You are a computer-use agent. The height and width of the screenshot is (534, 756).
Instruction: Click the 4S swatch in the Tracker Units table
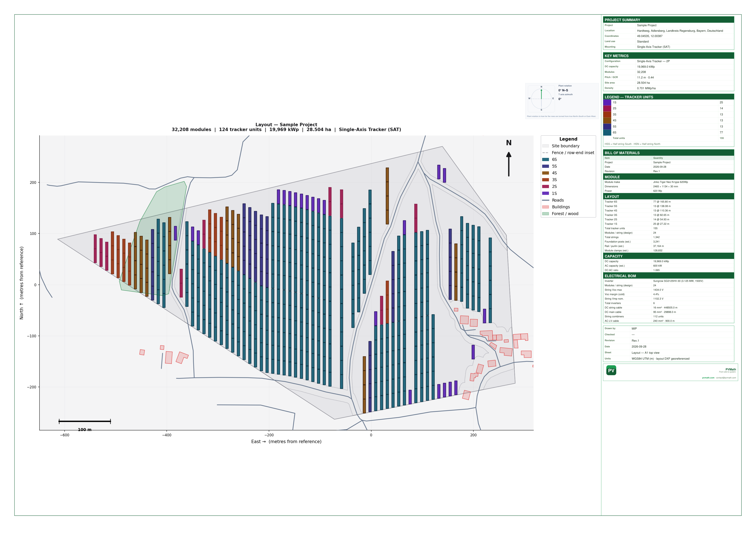[x=607, y=120]
